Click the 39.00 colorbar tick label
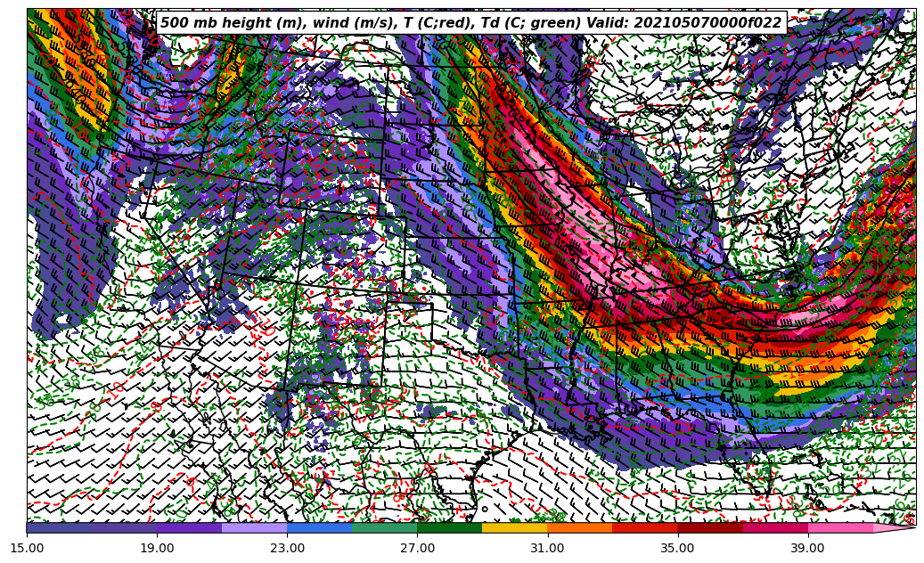Screen dimensions: 924x563 pos(808,548)
